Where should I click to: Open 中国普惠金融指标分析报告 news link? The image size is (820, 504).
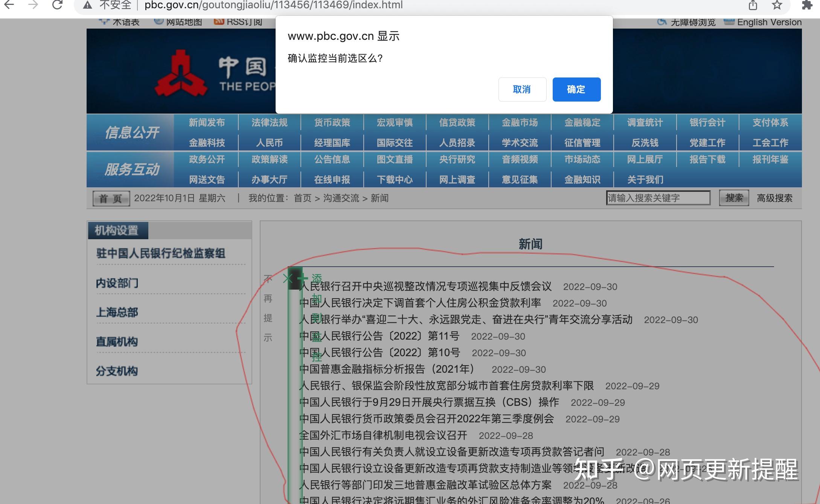(387, 369)
